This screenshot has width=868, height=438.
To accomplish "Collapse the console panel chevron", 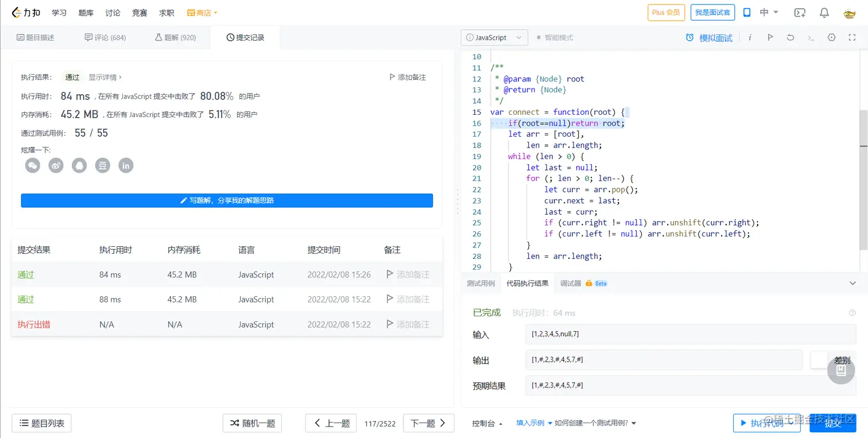I will click(852, 283).
